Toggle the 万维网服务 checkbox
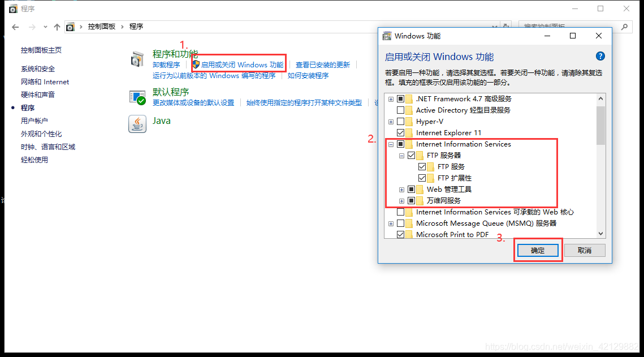The image size is (644, 357). coord(411,200)
